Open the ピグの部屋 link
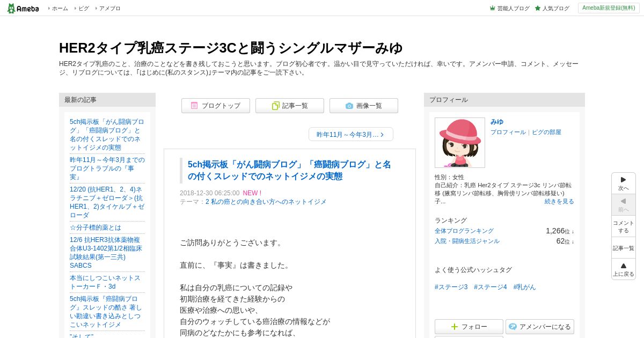Image resolution: width=644 pixels, height=338 pixels. pyautogui.click(x=546, y=132)
